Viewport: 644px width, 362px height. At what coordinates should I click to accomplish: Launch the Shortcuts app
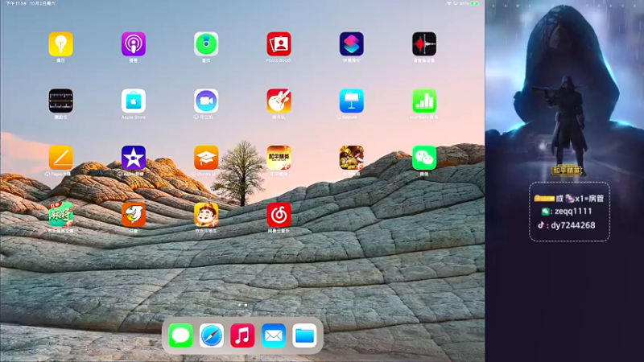click(x=352, y=44)
